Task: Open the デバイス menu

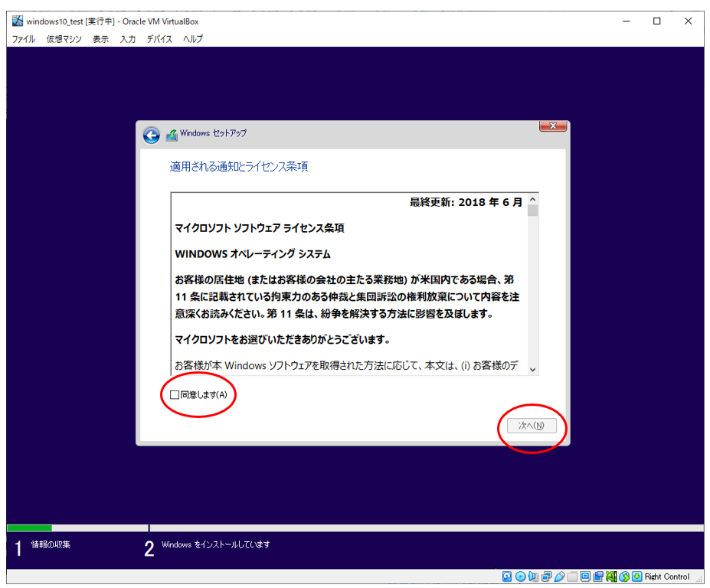Action: (x=159, y=39)
